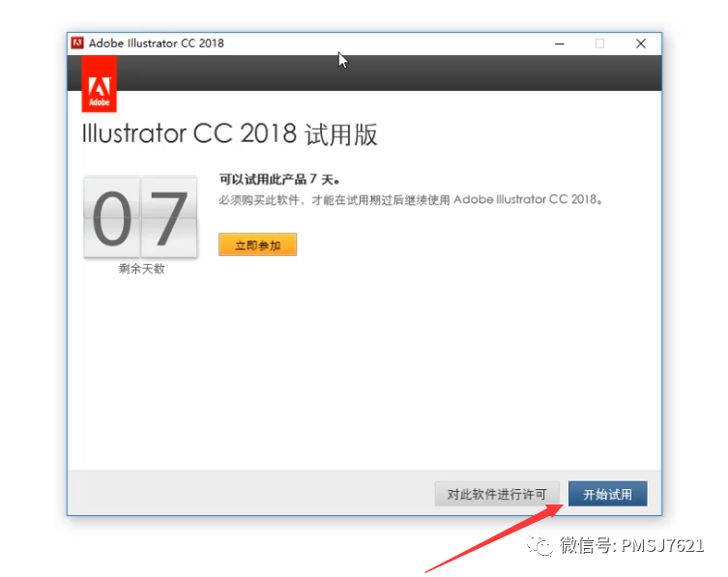Click the heading 'Illustrator CC 2018 试用版'
The height and width of the screenshot is (577, 728).
[229, 134]
